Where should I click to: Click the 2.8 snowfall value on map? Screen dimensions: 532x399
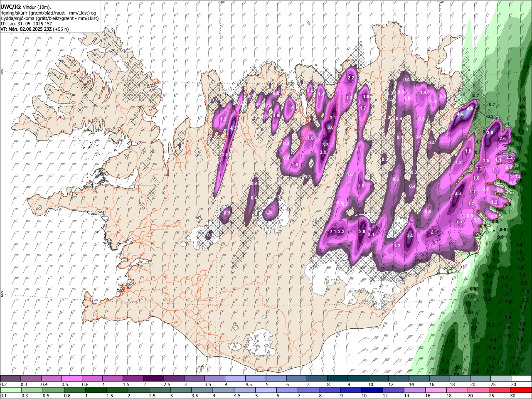225,155
